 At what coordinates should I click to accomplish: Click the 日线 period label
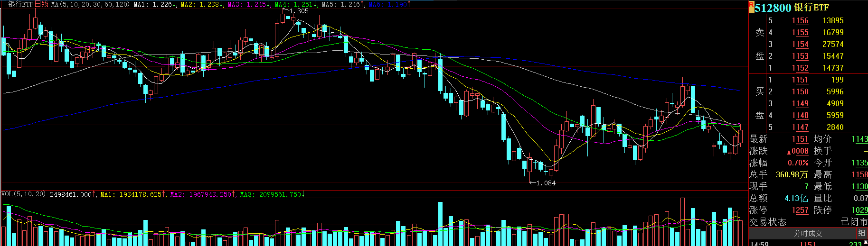(x=41, y=4)
